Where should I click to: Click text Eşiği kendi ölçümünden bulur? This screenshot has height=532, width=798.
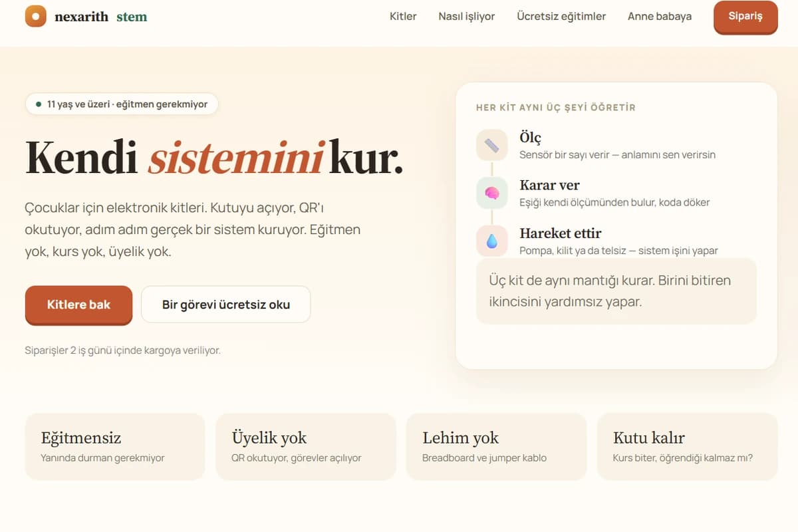pos(614,202)
